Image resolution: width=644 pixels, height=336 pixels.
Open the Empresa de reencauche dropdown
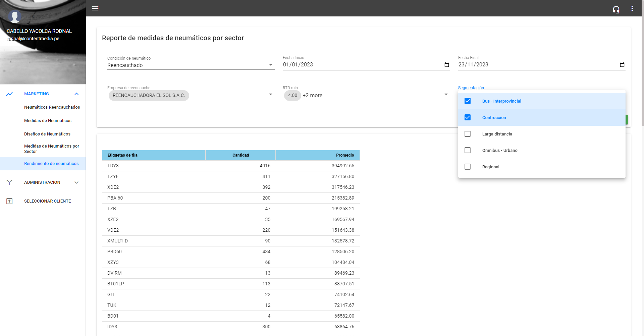point(270,95)
